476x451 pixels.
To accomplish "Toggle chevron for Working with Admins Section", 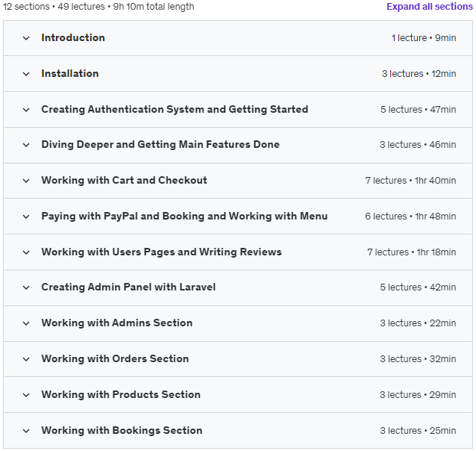I will 26,323.
